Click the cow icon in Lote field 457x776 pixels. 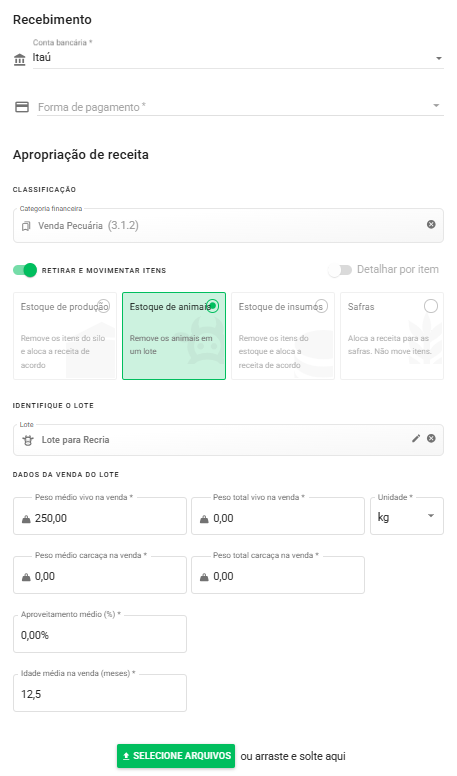[x=28, y=440]
